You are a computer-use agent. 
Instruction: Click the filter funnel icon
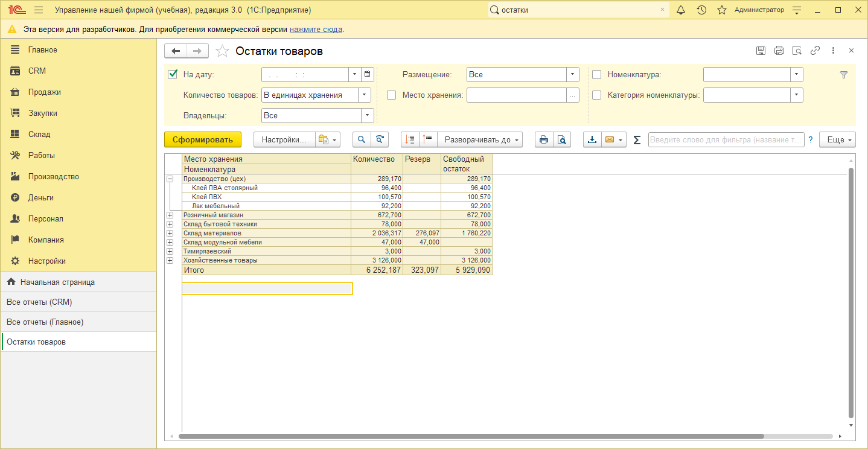(844, 75)
